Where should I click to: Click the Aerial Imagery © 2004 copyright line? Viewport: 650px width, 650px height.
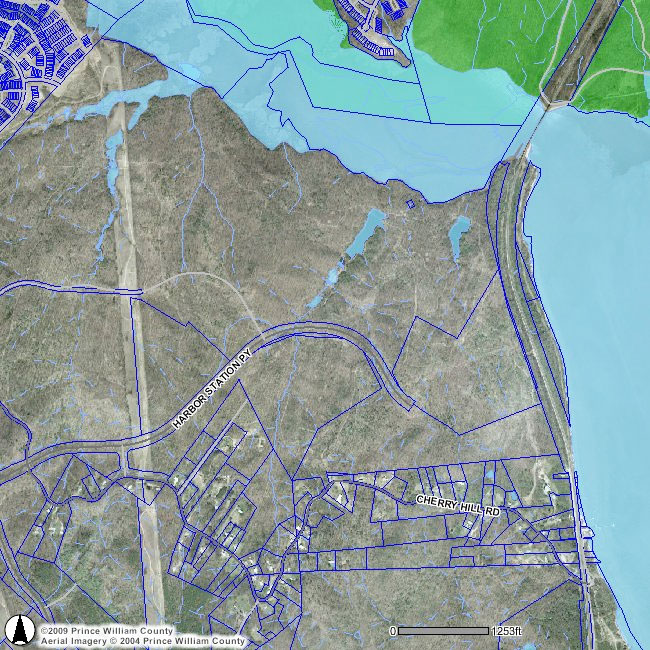[x=143, y=641]
